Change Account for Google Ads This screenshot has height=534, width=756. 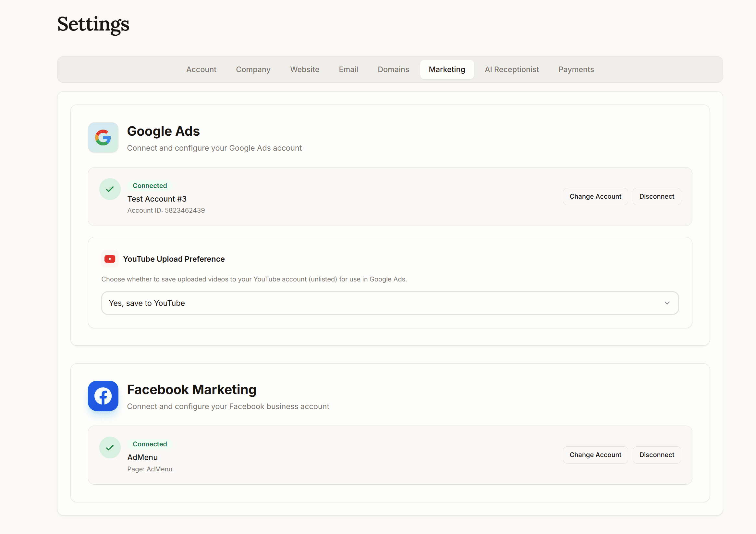click(595, 197)
